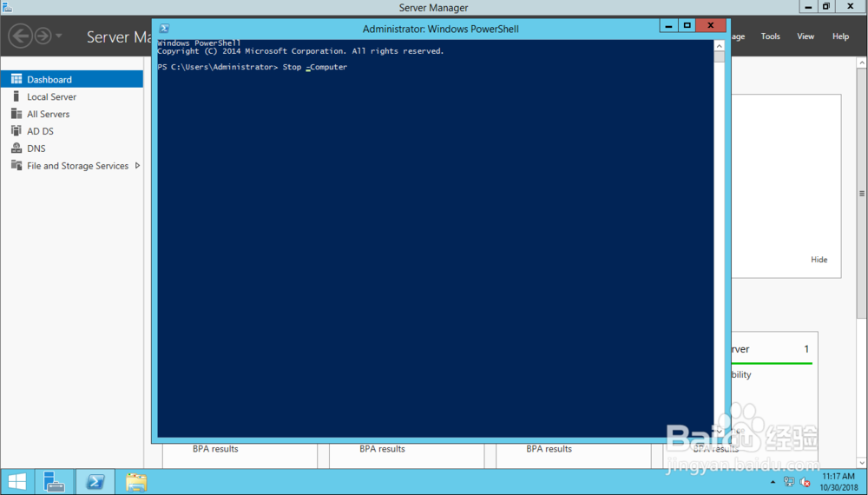
Task: Click Server Manager title bar icon
Action: [x=7, y=7]
